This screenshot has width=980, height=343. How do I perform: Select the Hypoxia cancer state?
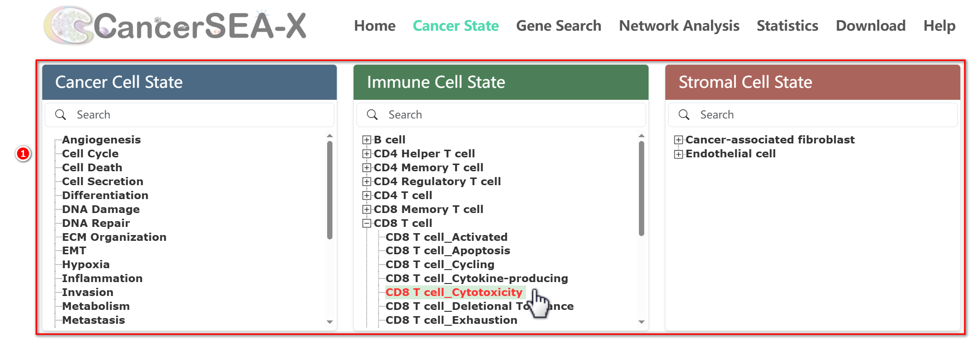[86, 265]
